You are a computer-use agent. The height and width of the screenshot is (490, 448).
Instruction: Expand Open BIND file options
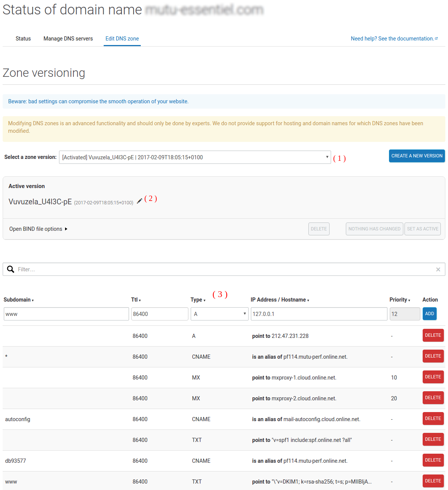pos(38,229)
